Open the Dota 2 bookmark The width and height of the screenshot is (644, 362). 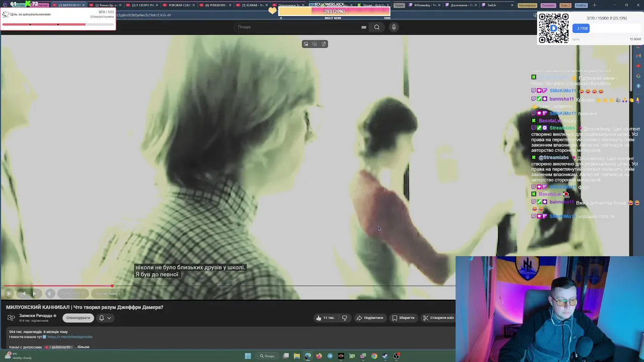pos(566,5)
